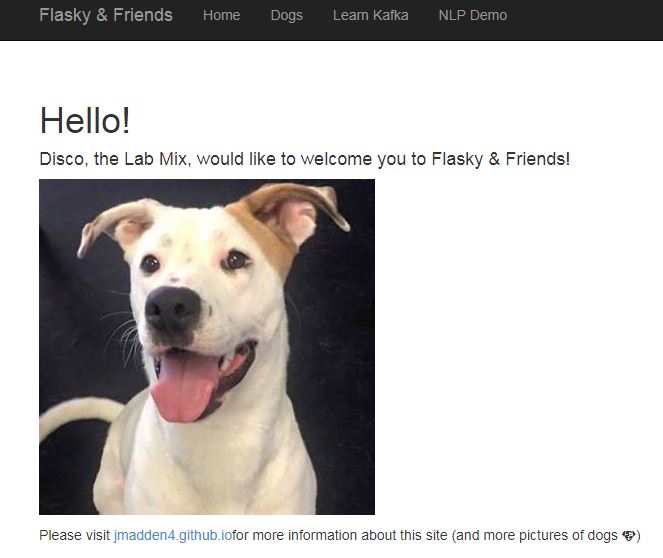Click the dog's eye below the white ear

(150, 264)
